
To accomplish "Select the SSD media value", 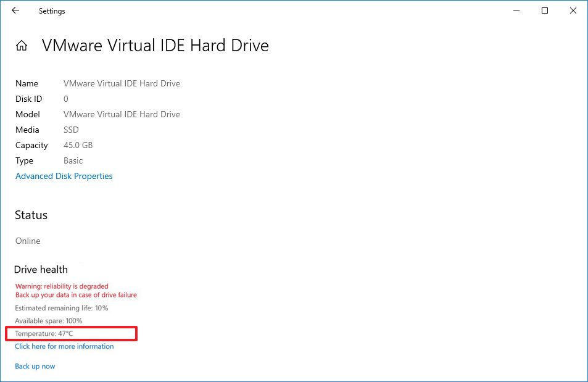I will tap(71, 130).
